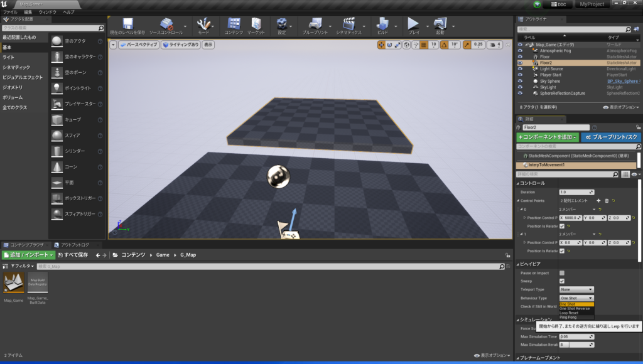Viewport: 643px width, 364px height.
Task: Click the trash icon beside Control Points
Action: pyautogui.click(x=607, y=200)
